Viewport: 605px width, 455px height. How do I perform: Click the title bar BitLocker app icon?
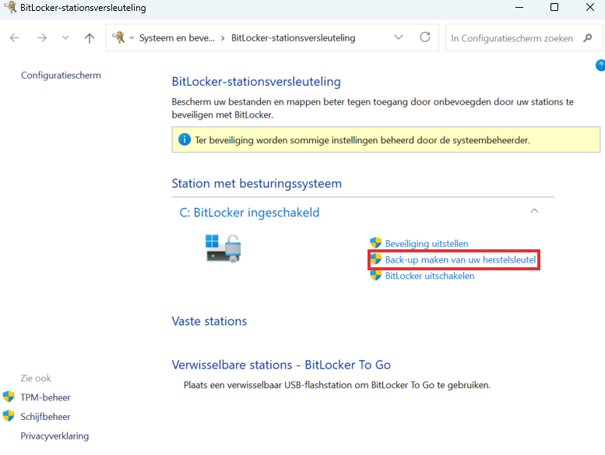[x=10, y=7]
